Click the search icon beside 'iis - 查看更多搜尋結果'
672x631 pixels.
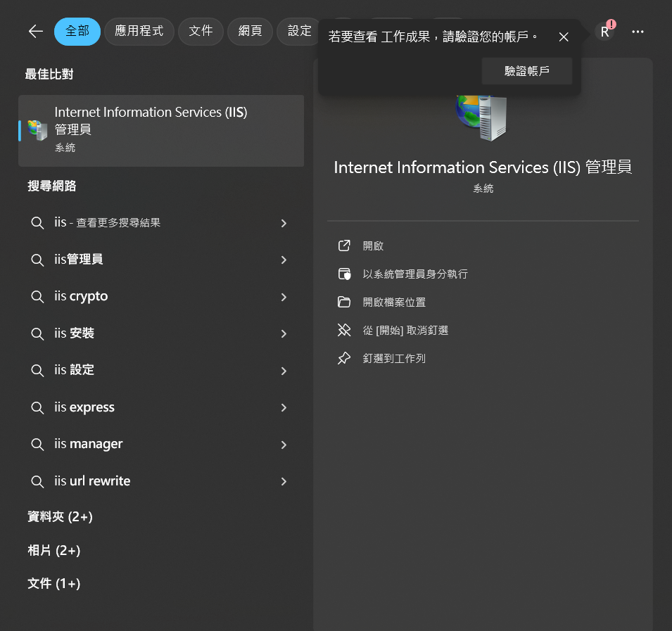[x=37, y=223]
